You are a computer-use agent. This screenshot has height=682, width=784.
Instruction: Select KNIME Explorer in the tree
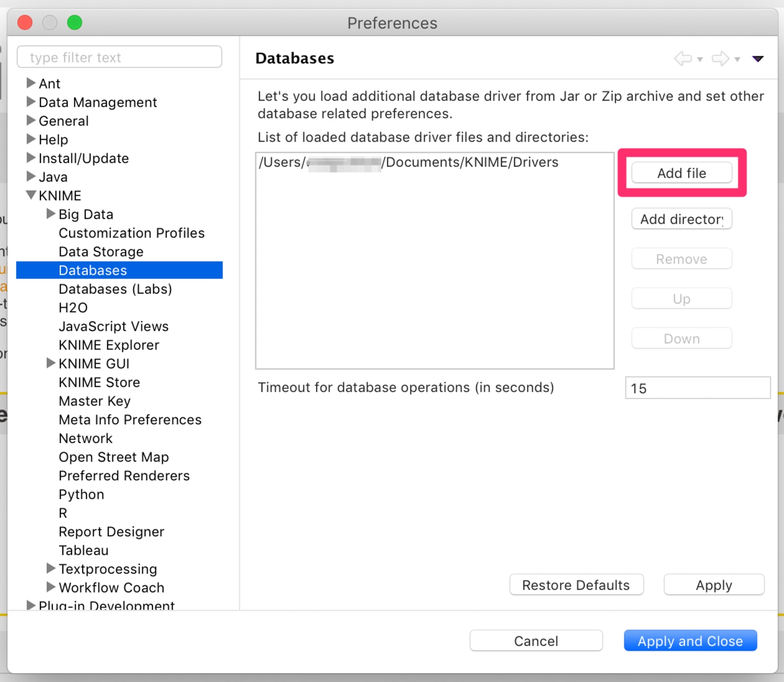tap(109, 345)
